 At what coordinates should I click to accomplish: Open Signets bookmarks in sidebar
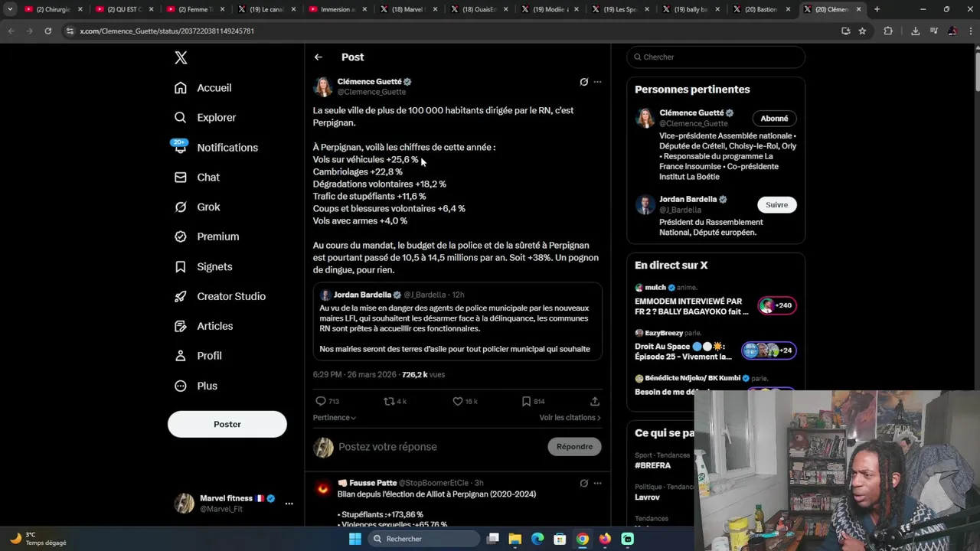coord(204,267)
